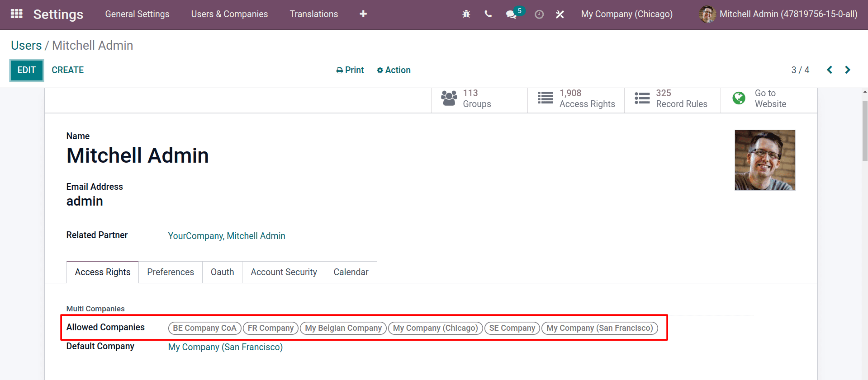Go to previous record arrow
This screenshot has height=380, width=868.
click(x=830, y=70)
